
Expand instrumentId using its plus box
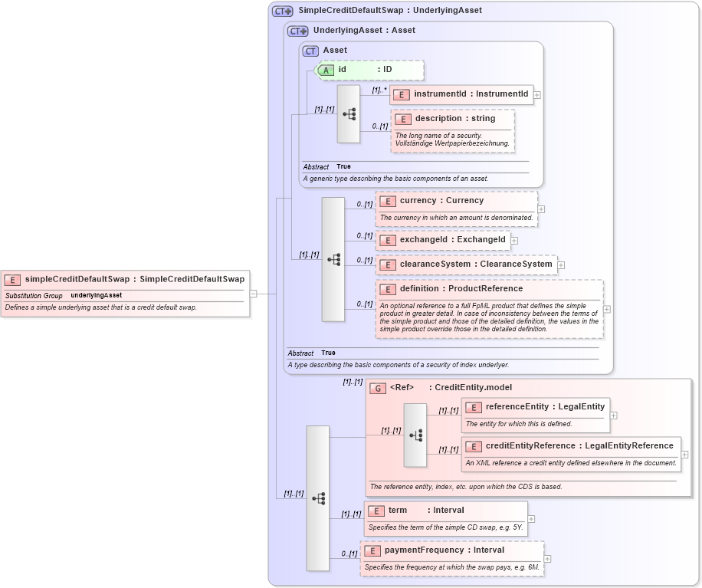[x=539, y=94]
